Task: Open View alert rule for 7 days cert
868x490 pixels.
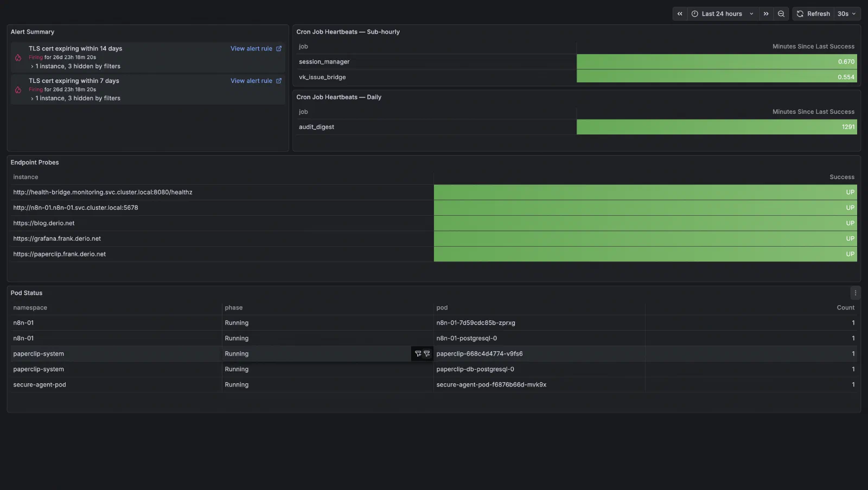Action: (256, 81)
